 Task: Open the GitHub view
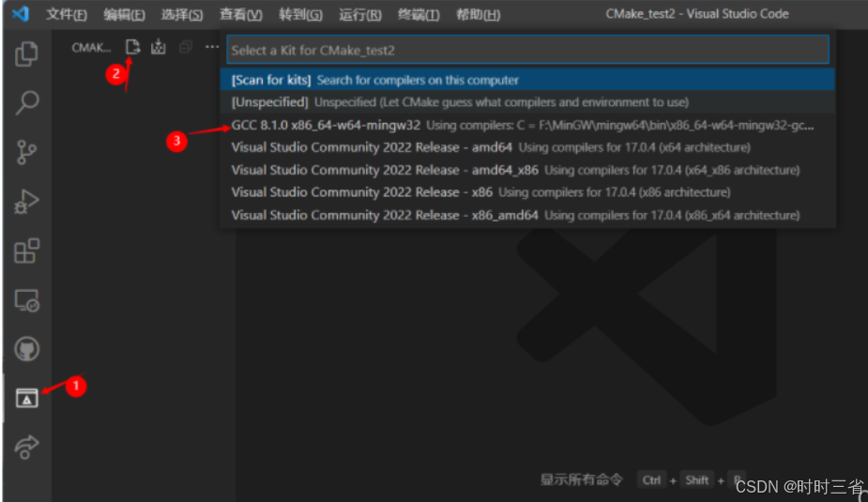26,349
